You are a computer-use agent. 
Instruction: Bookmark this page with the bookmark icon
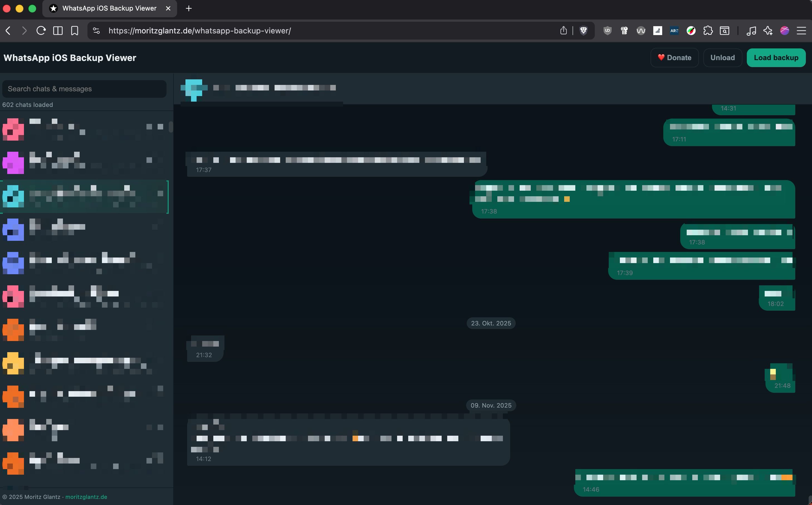coord(74,31)
